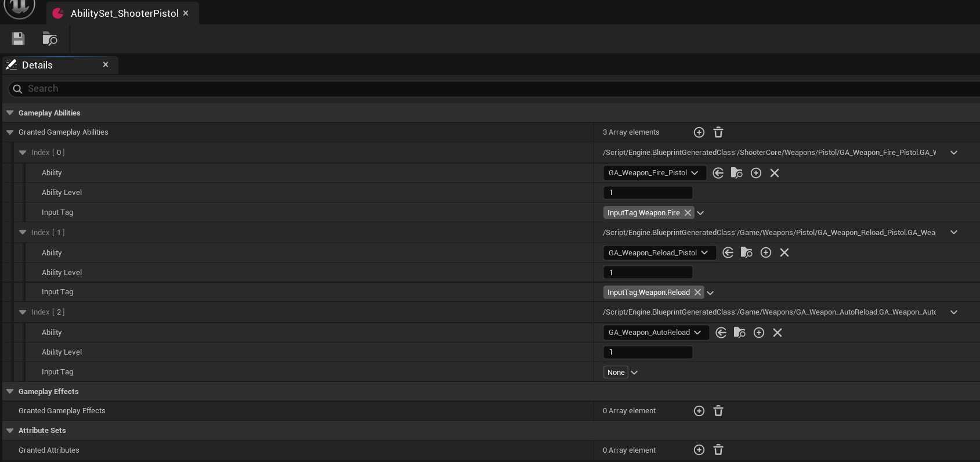Empty the Granted Gameplay Abilities array with trash icon

click(718, 132)
